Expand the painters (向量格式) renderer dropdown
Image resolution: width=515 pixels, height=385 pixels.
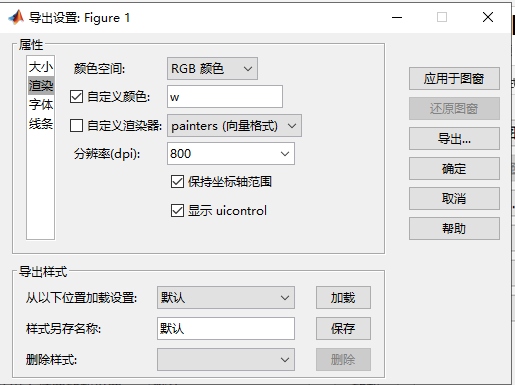pyautogui.click(x=234, y=126)
